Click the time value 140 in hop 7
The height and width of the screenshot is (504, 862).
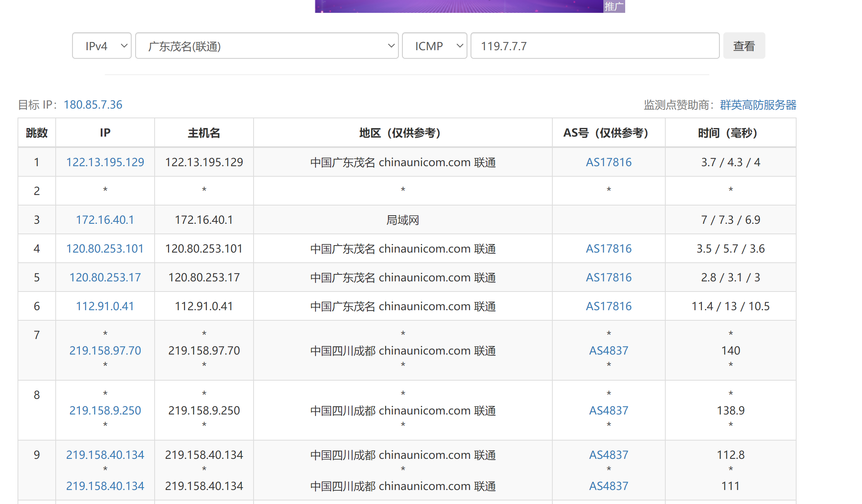click(731, 350)
